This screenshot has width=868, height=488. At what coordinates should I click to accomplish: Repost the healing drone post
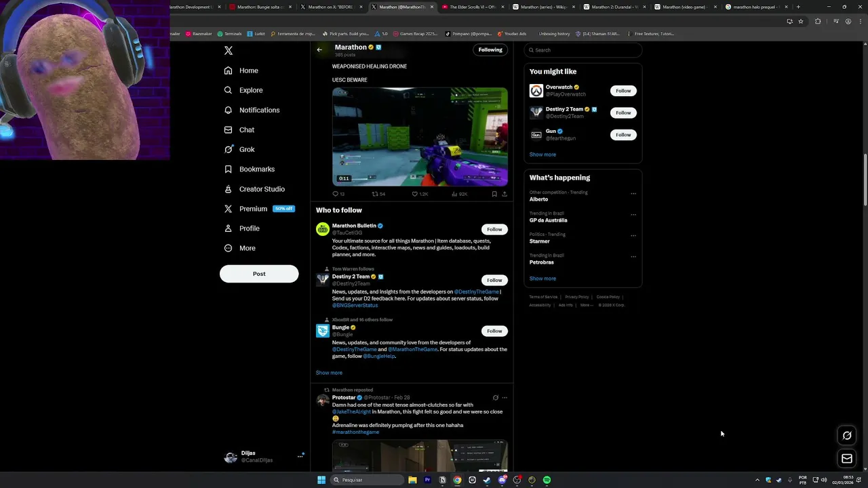coord(378,194)
